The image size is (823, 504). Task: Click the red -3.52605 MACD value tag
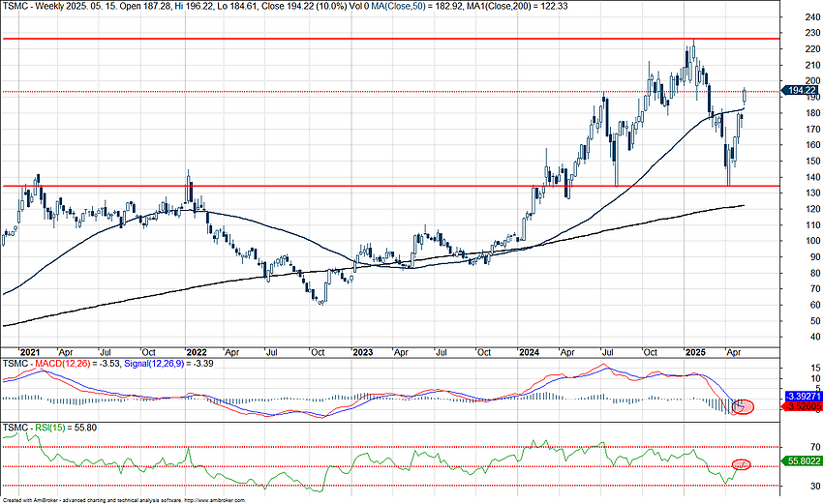click(803, 406)
